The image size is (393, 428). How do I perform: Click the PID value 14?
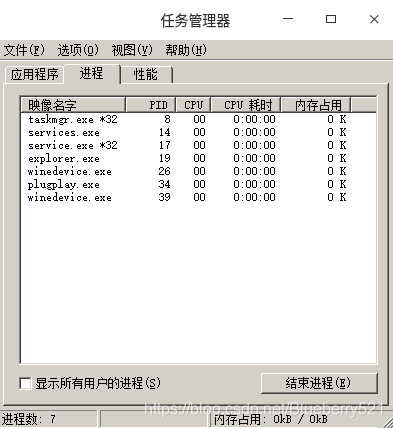coord(165,132)
